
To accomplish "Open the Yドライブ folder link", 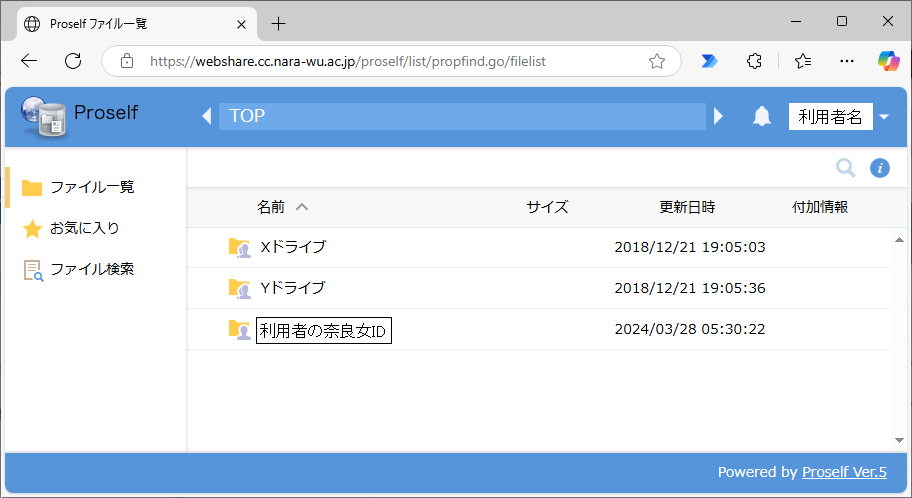I will (x=293, y=287).
